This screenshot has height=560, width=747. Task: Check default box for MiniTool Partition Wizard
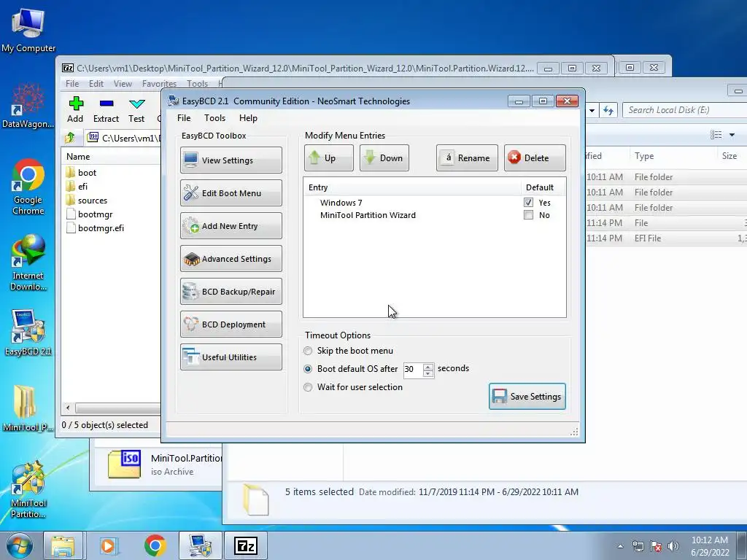point(528,215)
